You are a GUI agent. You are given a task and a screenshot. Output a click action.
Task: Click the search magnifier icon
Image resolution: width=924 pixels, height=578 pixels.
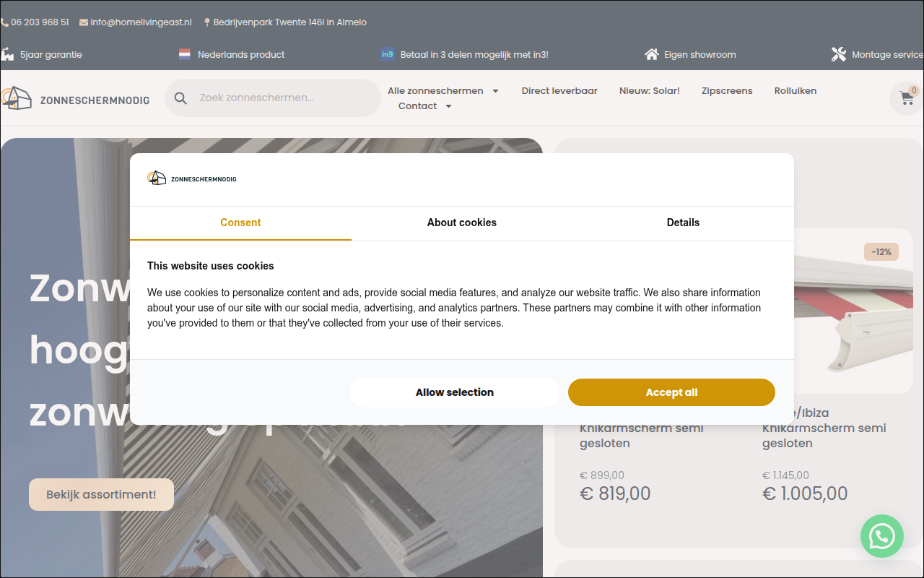pyautogui.click(x=180, y=98)
